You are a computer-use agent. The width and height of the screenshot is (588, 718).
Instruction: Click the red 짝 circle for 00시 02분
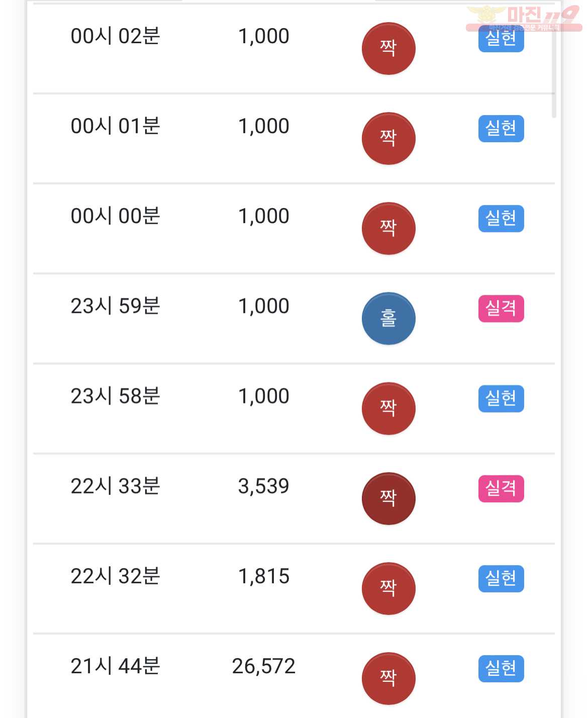tap(388, 48)
